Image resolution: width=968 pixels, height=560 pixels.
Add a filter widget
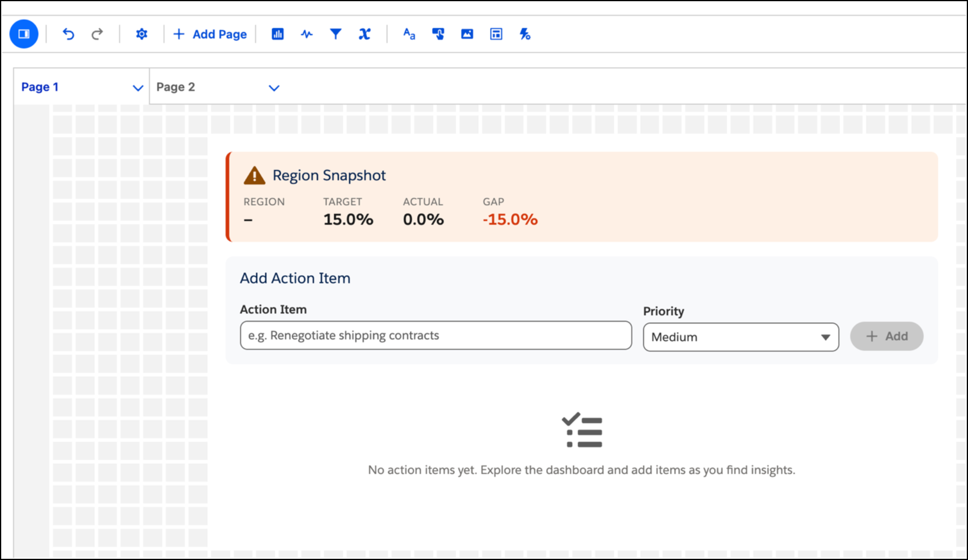[336, 34]
